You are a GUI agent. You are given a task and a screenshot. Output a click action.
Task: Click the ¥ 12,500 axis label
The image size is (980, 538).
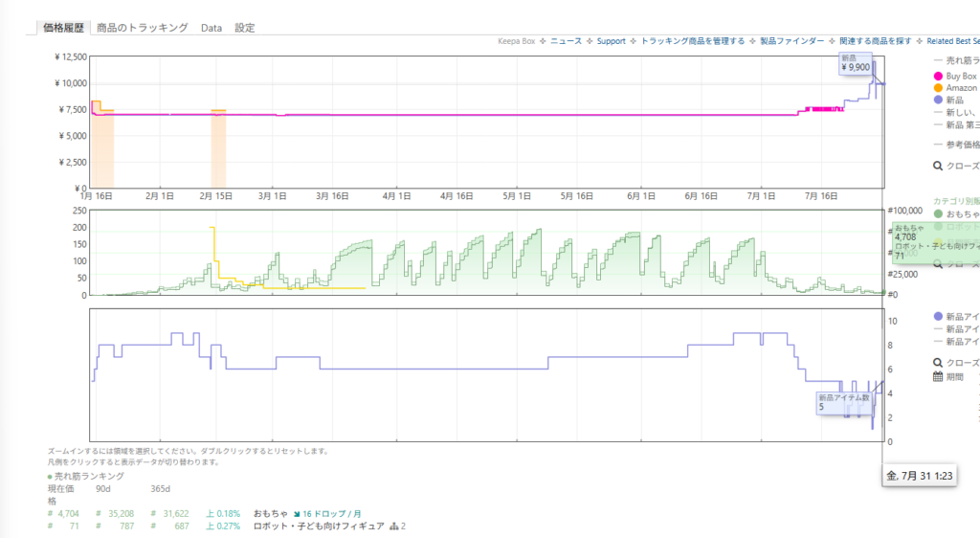pos(71,56)
